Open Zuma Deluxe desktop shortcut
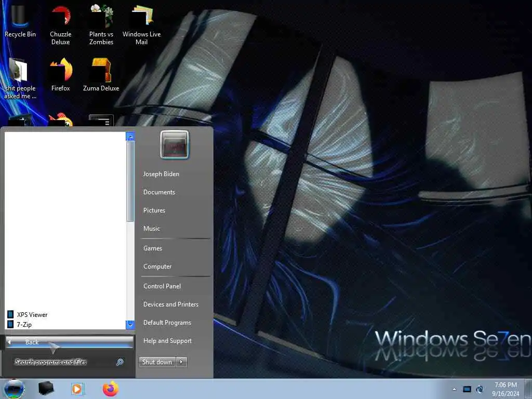Image resolution: width=532 pixels, height=399 pixels. pos(101,75)
